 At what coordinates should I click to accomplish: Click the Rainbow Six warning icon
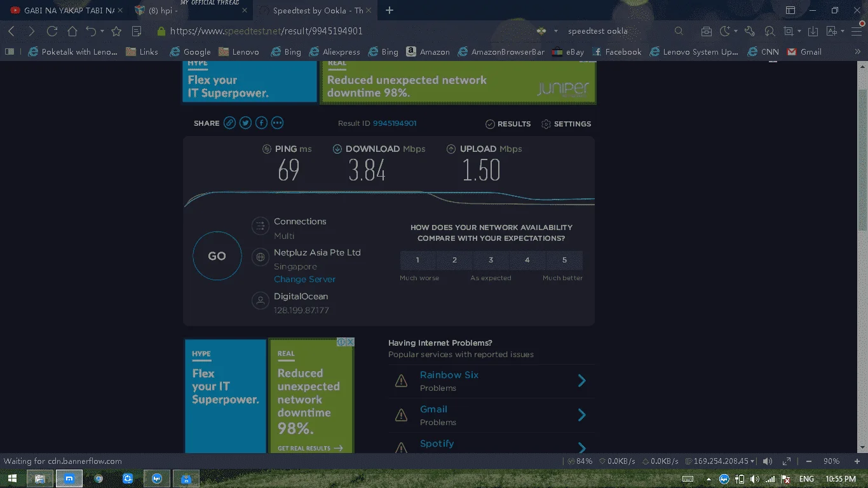tap(401, 381)
